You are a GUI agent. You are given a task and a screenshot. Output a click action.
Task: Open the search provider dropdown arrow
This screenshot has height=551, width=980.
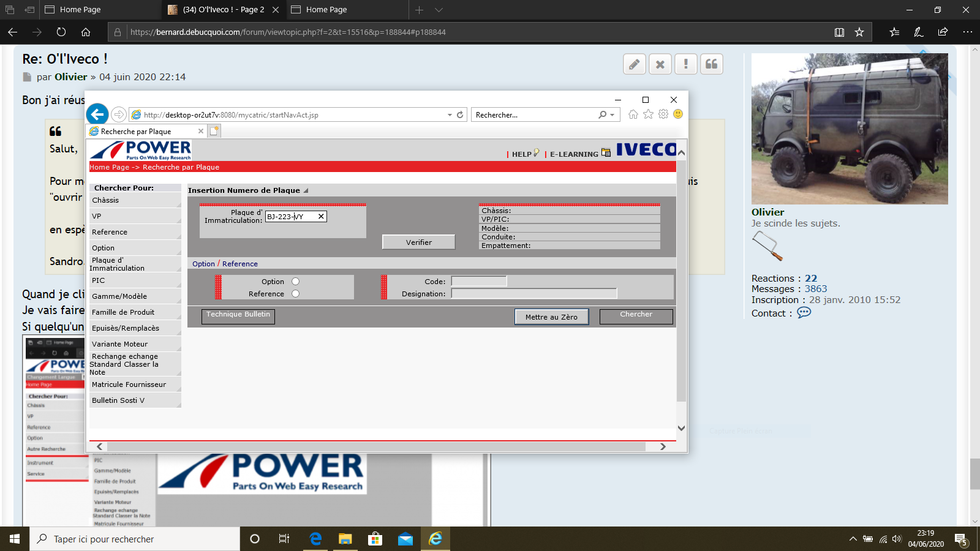pos(612,114)
